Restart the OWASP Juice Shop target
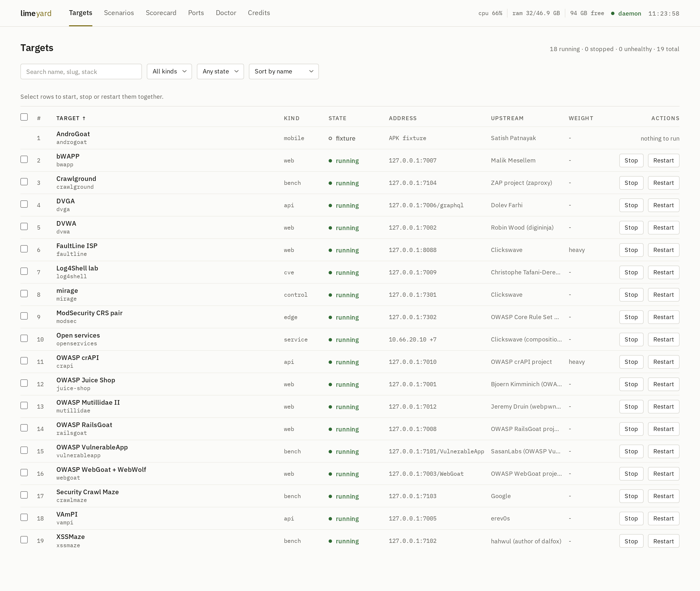 [x=664, y=384]
